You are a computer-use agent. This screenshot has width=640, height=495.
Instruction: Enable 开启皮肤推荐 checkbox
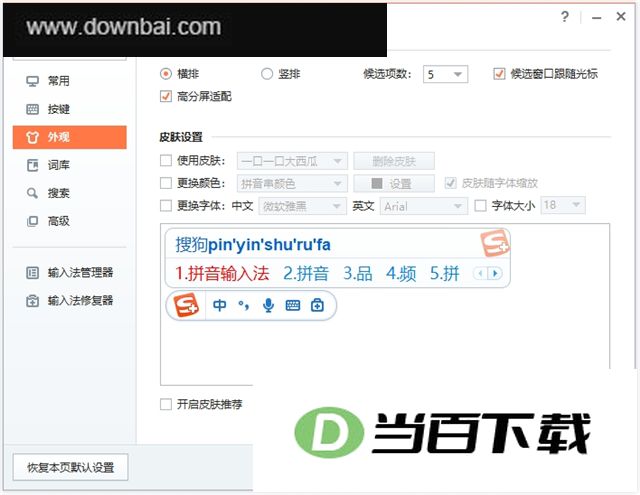pos(166,404)
